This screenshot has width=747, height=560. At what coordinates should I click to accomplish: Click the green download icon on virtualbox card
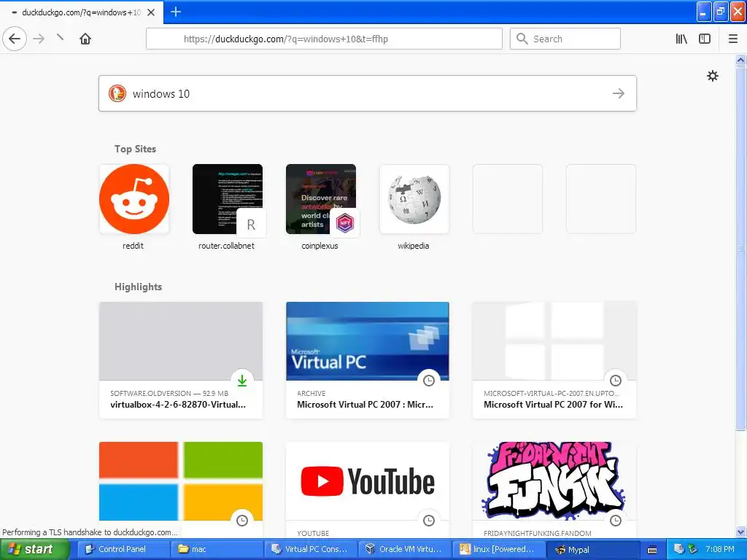[242, 381]
